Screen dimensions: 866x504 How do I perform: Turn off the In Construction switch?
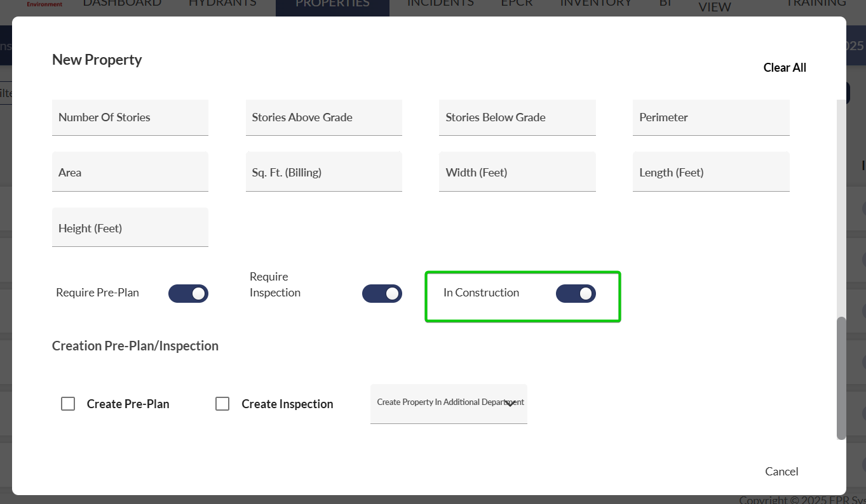tap(576, 293)
